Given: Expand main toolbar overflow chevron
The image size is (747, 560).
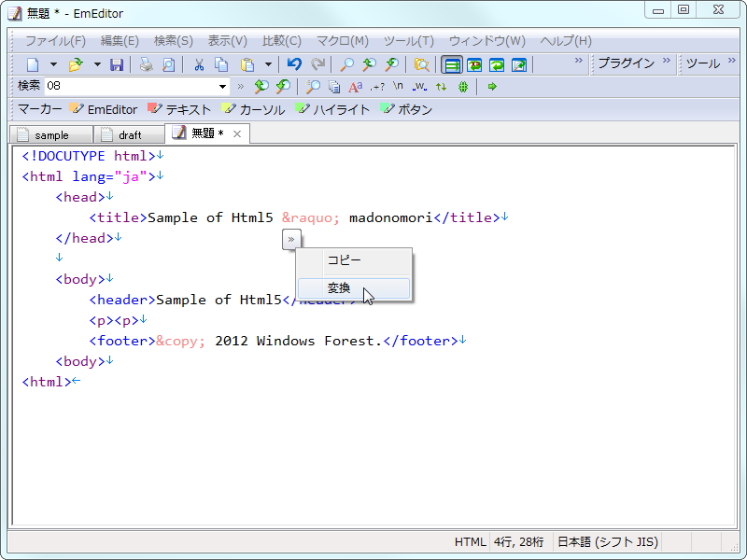Looking at the screenshot, I should coord(578,61).
